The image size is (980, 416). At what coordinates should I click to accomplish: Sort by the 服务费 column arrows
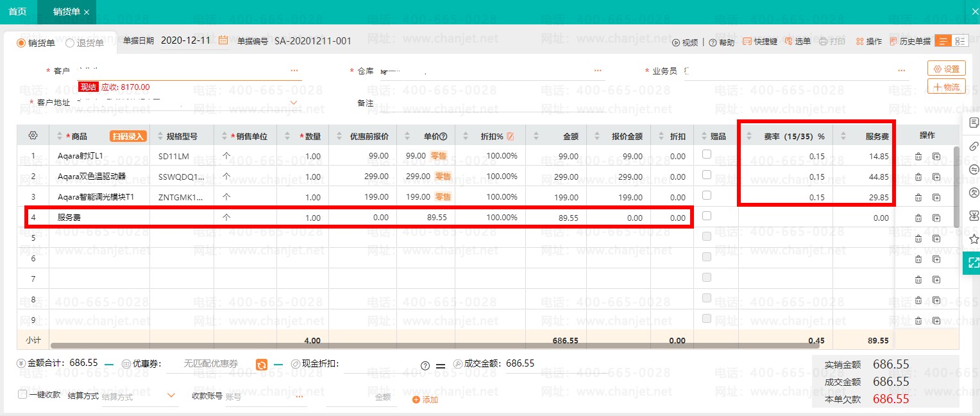click(842, 136)
